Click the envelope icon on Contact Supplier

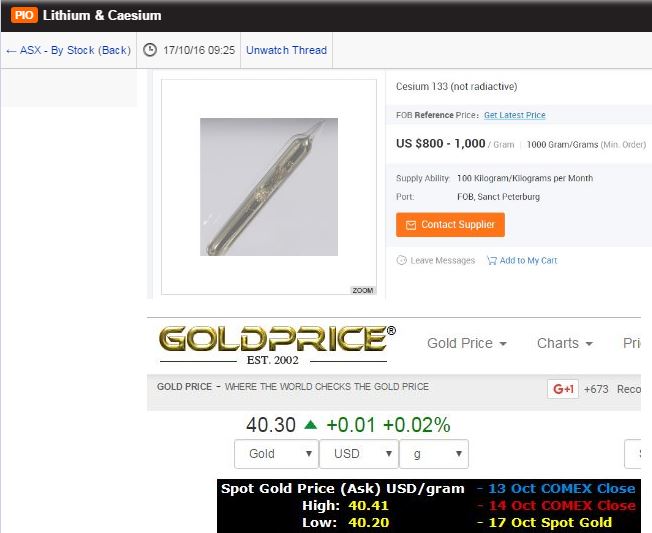coord(410,225)
